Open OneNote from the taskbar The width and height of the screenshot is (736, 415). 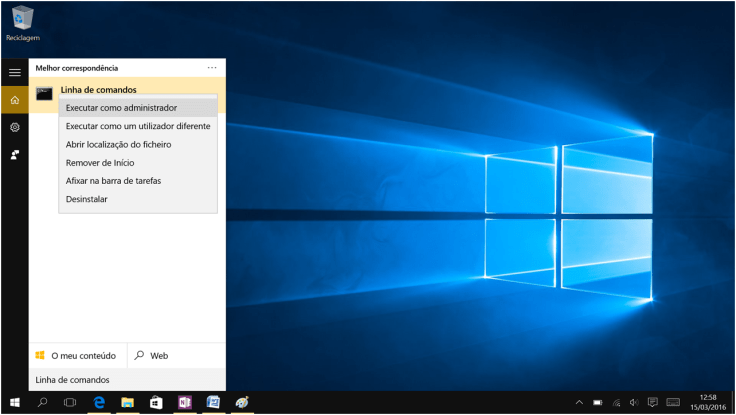coord(184,402)
